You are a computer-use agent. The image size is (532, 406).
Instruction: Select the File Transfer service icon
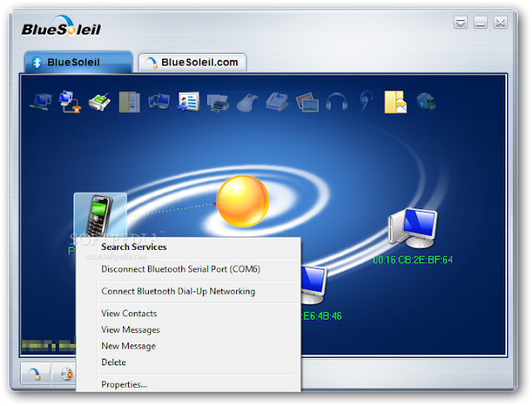pyautogui.click(x=130, y=101)
